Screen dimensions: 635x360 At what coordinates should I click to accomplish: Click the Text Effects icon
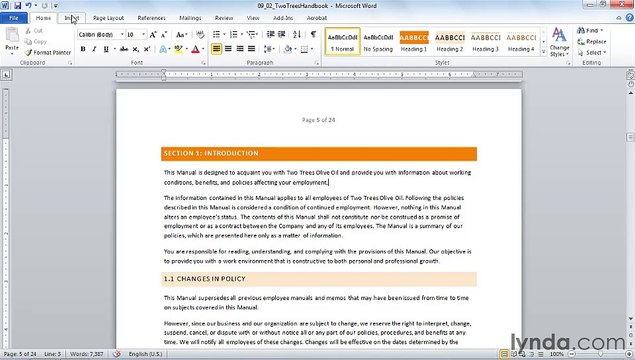163,49
